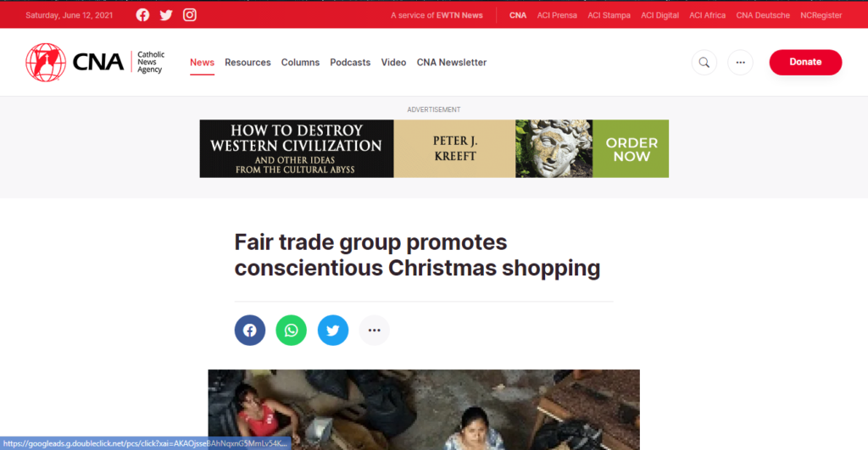Open ACI Prensa link in top bar

click(557, 15)
